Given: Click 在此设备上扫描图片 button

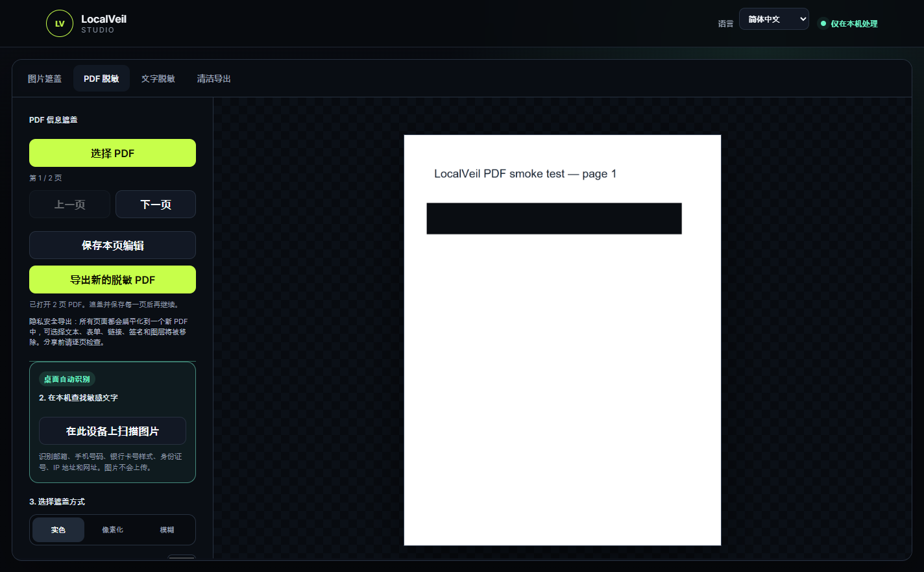Looking at the screenshot, I should click(112, 431).
